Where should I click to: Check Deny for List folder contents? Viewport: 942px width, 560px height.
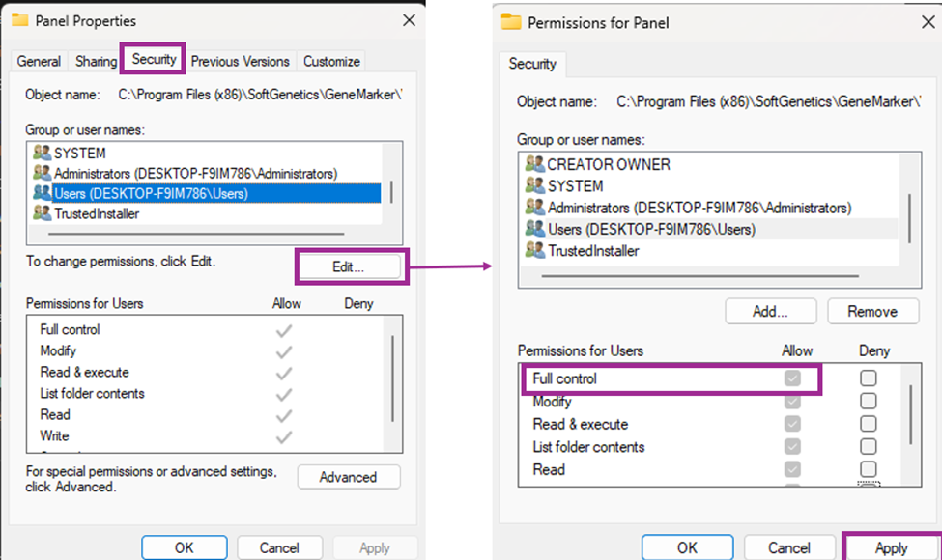click(869, 446)
